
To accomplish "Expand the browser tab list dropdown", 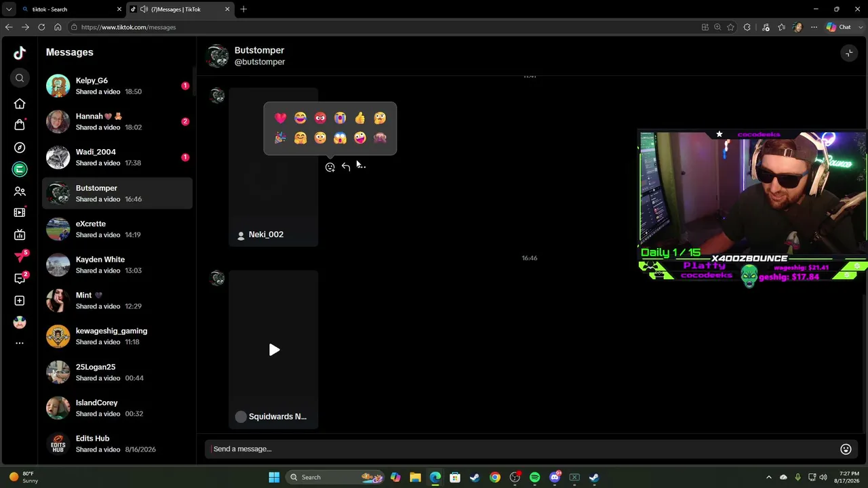I will tap(9, 9).
